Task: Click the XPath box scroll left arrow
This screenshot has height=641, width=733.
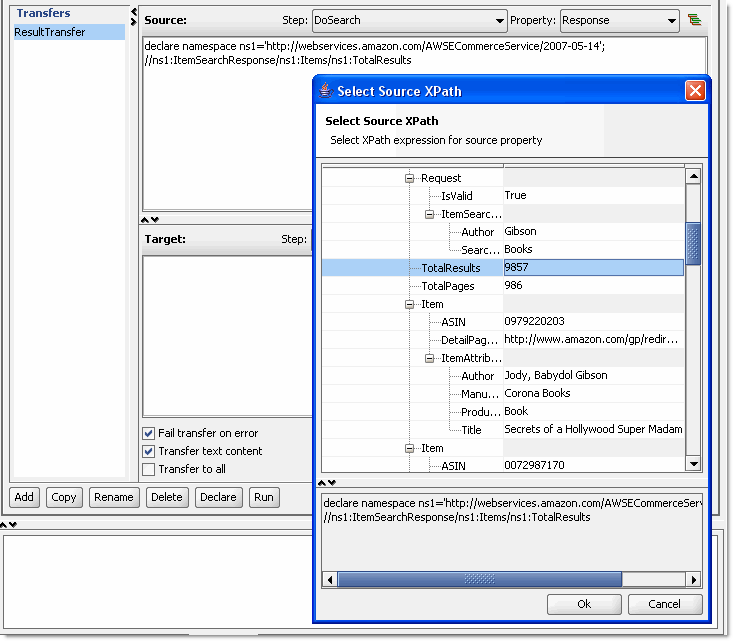Action: (x=330, y=580)
